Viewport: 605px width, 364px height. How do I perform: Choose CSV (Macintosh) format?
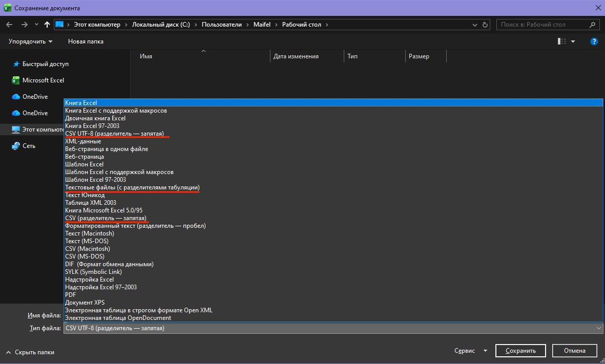pyautogui.click(x=333, y=249)
